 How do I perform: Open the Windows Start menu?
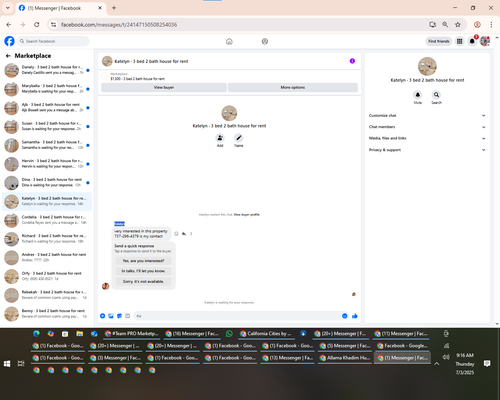(7, 364)
